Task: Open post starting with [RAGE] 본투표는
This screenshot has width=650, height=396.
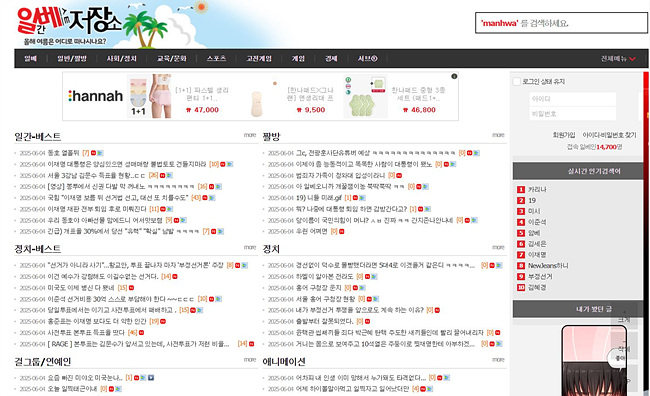Action: (x=138, y=344)
